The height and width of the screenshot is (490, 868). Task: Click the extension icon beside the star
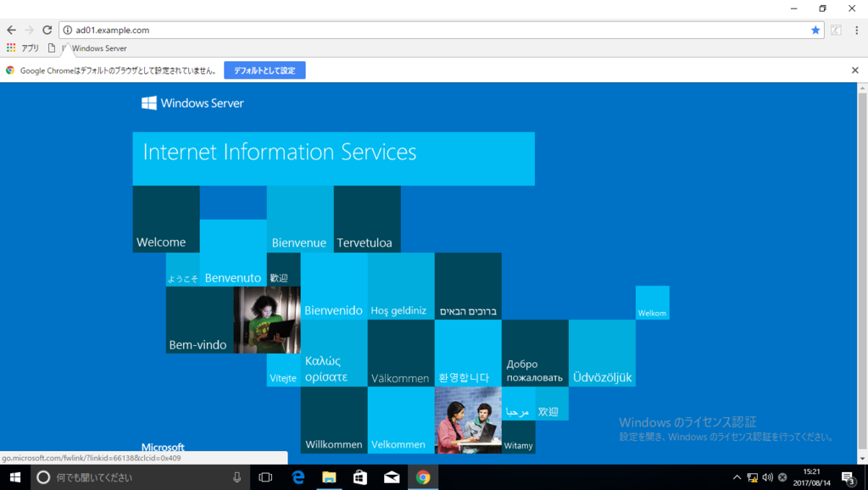click(x=836, y=30)
